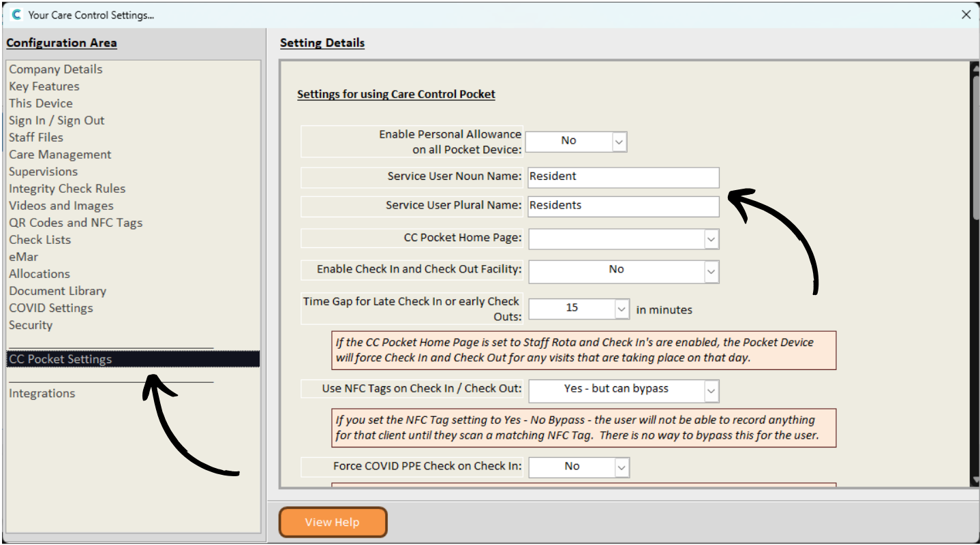Click the Service User Noun Name field
The image size is (980, 545).
[x=623, y=177]
